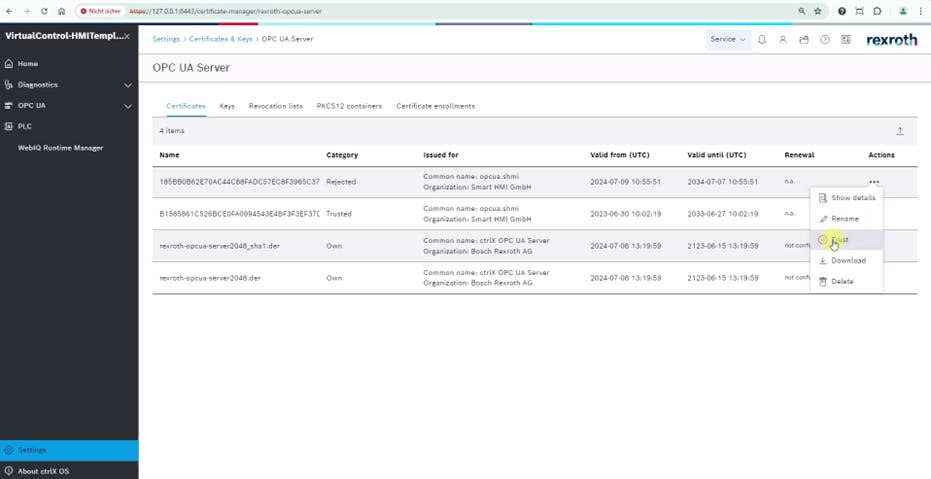Click the Rejected category cell

tap(341, 182)
